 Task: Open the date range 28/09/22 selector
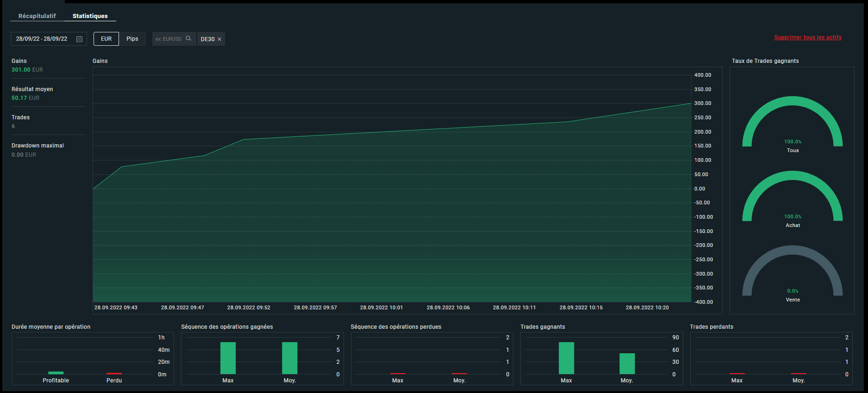click(49, 39)
